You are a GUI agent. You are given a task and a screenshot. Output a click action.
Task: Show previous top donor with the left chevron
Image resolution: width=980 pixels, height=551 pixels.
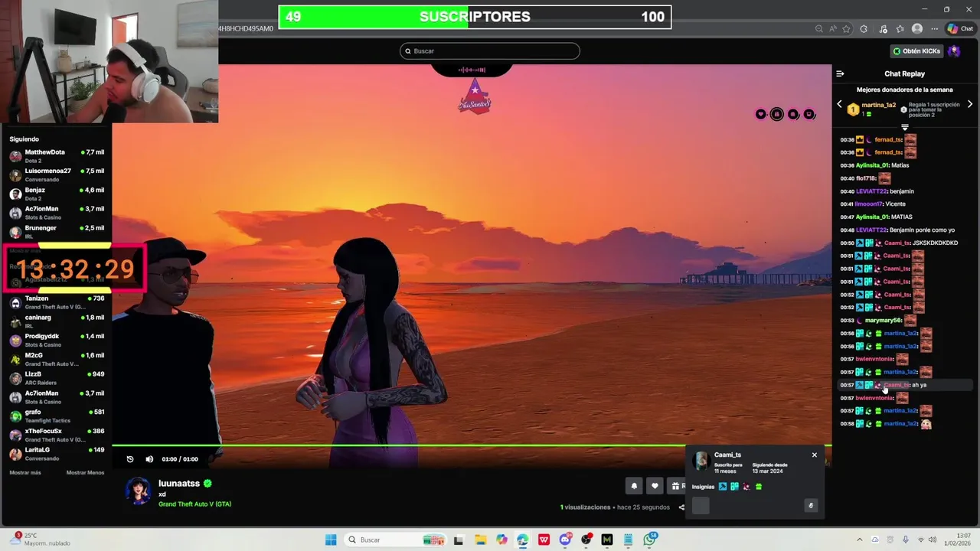tap(839, 104)
